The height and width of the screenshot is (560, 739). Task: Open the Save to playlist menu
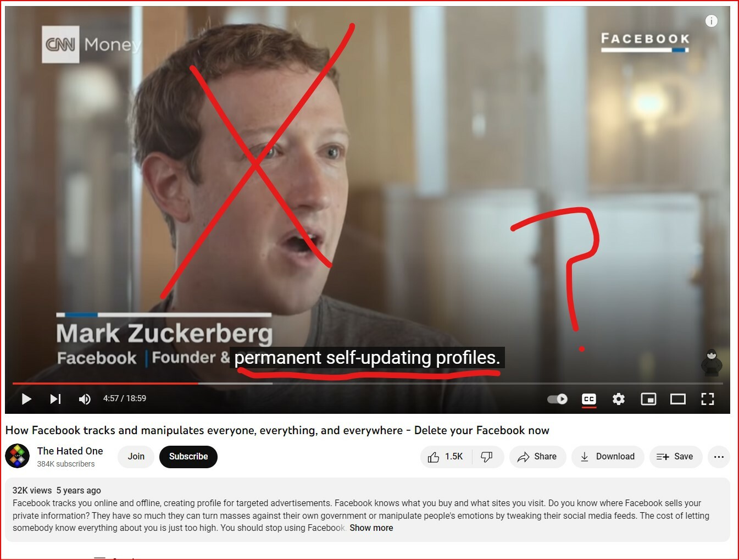pos(675,457)
